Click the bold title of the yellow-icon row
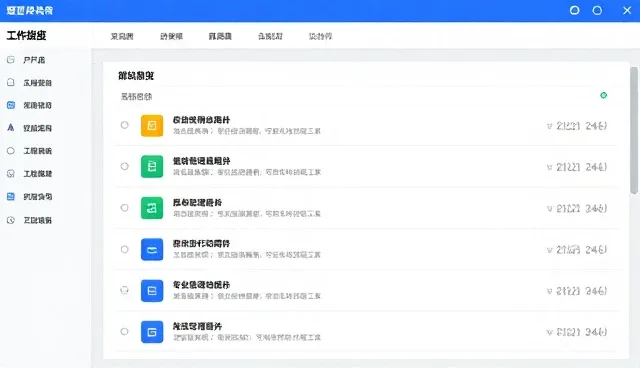Image resolution: width=640 pixels, height=368 pixels. click(201, 120)
